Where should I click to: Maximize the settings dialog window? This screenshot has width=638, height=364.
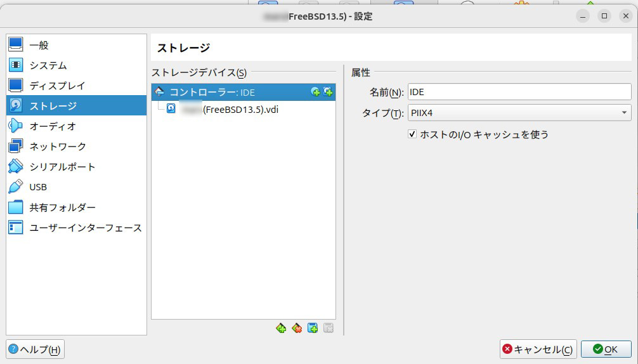[x=604, y=16]
